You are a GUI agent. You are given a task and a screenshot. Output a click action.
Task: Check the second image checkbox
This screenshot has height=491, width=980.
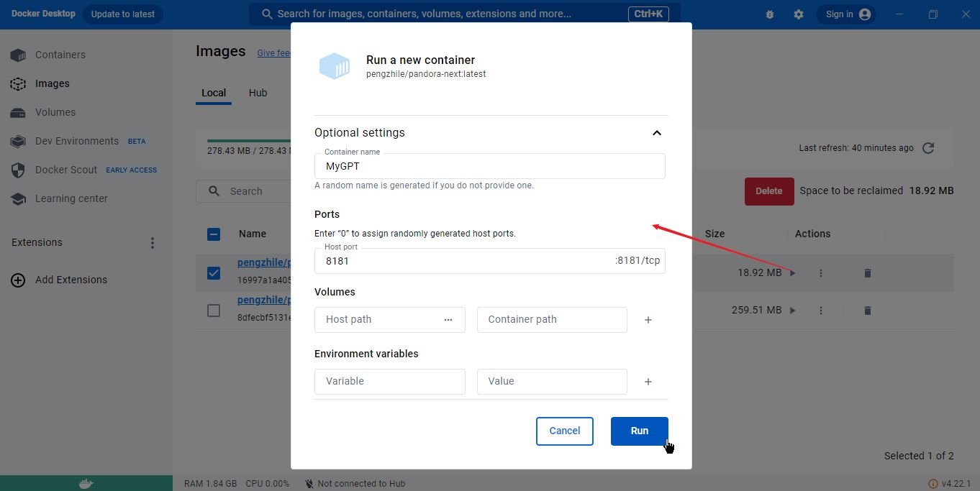click(214, 311)
